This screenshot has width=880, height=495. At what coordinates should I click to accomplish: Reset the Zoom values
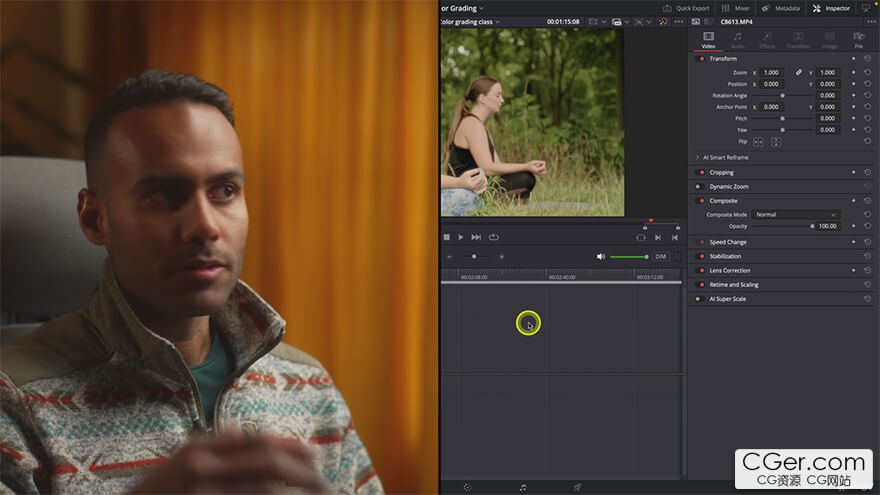(x=868, y=72)
